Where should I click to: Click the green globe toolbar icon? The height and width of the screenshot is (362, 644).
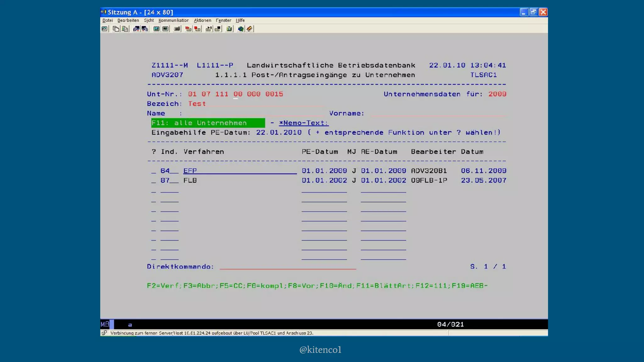pyautogui.click(x=241, y=29)
